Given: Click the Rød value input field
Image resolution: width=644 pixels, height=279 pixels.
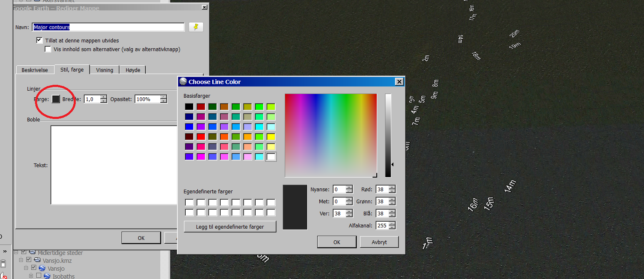Looking at the screenshot, I should tap(382, 189).
